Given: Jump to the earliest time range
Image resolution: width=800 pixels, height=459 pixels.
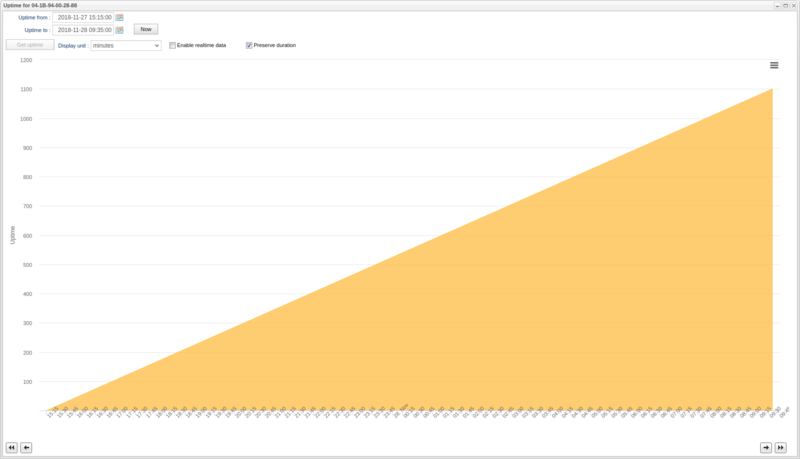Looking at the screenshot, I should (12, 447).
